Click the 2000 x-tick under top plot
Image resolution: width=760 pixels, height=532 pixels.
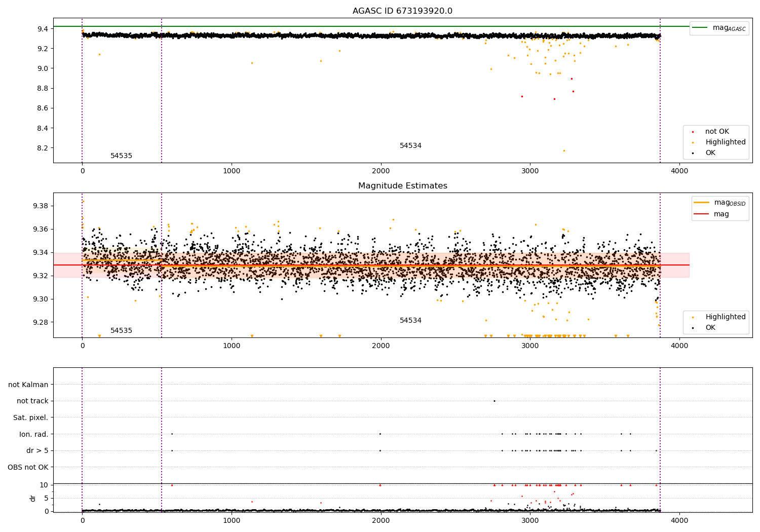point(381,171)
